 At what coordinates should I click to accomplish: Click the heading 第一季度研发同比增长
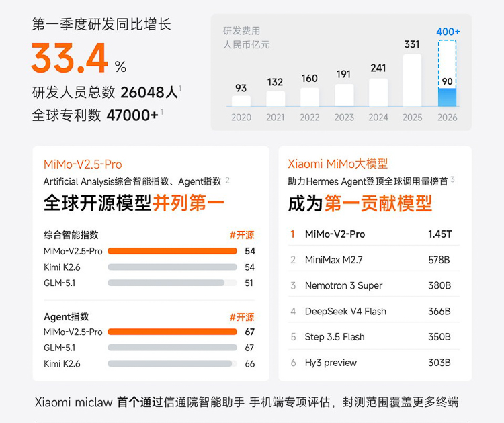(x=101, y=24)
